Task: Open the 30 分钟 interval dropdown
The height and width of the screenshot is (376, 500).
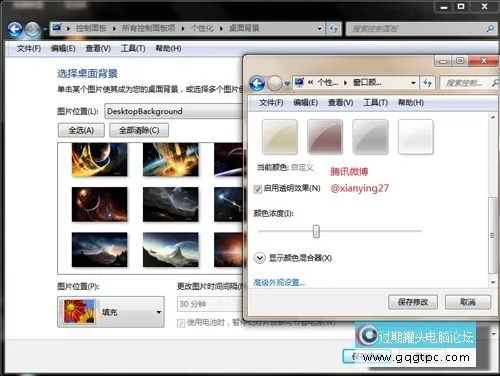Action: pyautogui.click(x=211, y=304)
